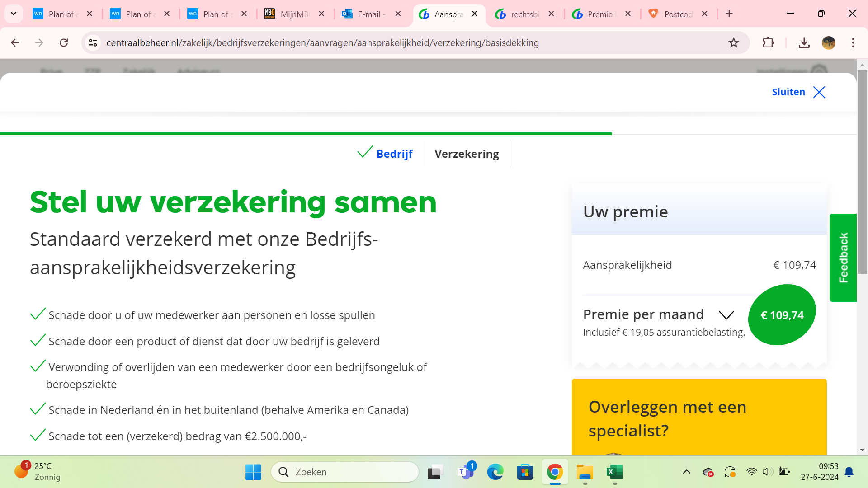
Task: Click the Sluiten close link
Action: pos(798,92)
